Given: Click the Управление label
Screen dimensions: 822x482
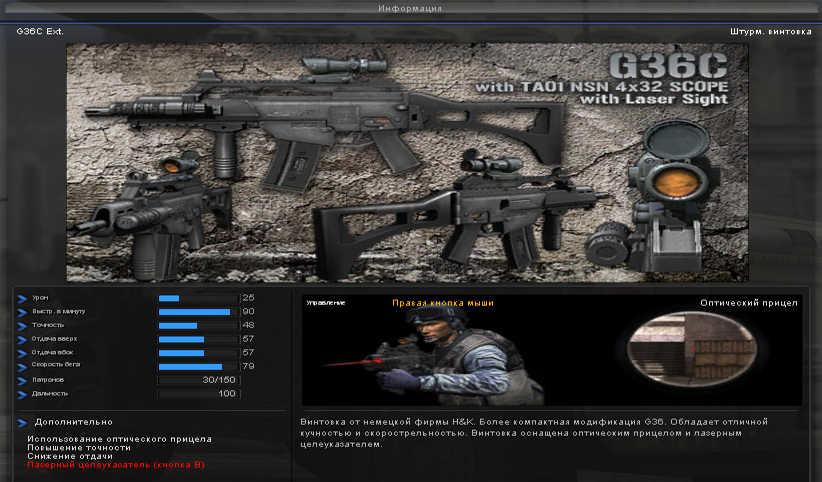Looking at the screenshot, I should tap(326, 303).
